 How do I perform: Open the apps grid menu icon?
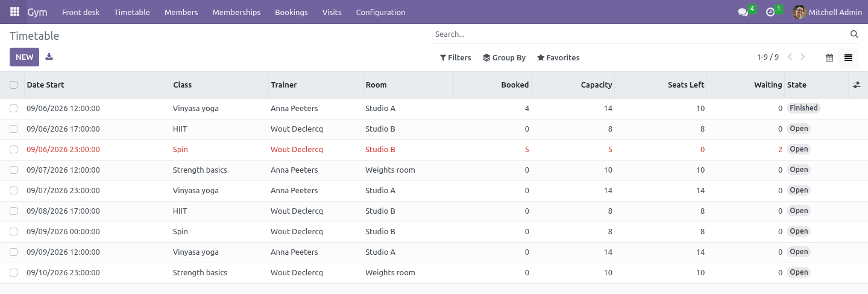pyautogui.click(x=14, y=12)
